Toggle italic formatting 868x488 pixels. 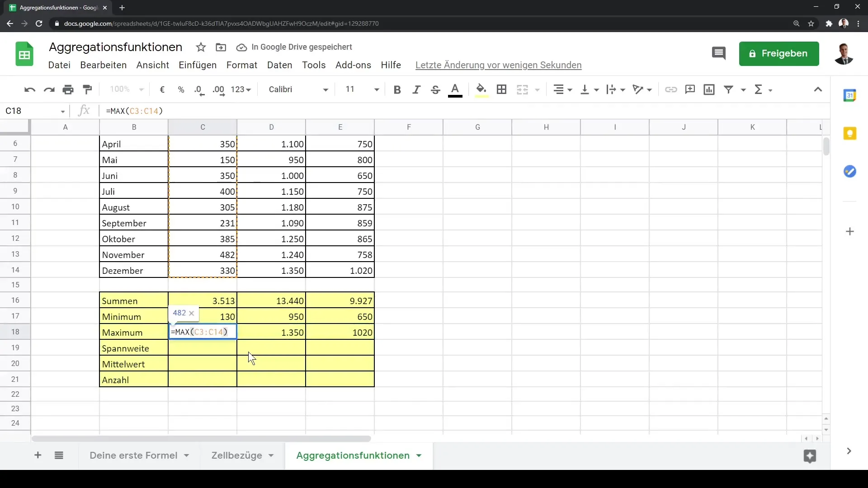pos(416,89)
